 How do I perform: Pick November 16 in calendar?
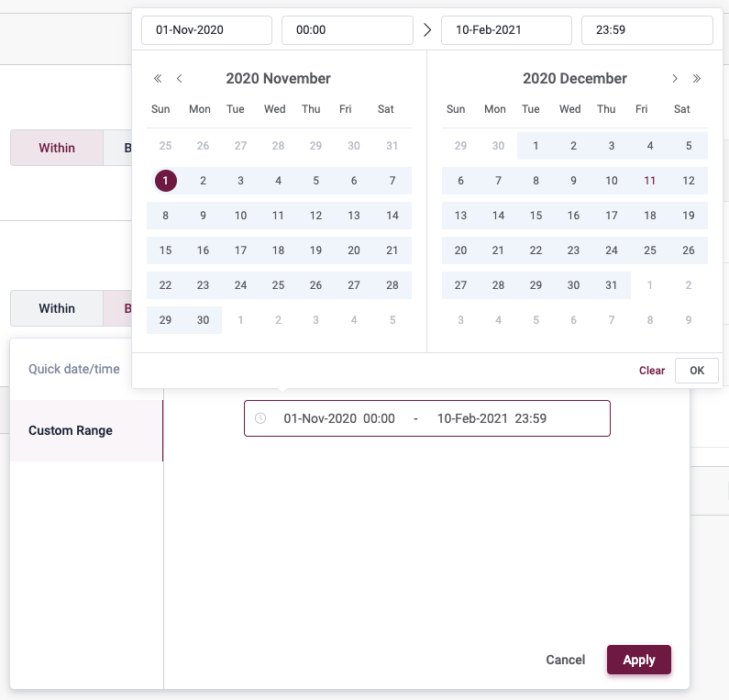[x=204, y=250]
